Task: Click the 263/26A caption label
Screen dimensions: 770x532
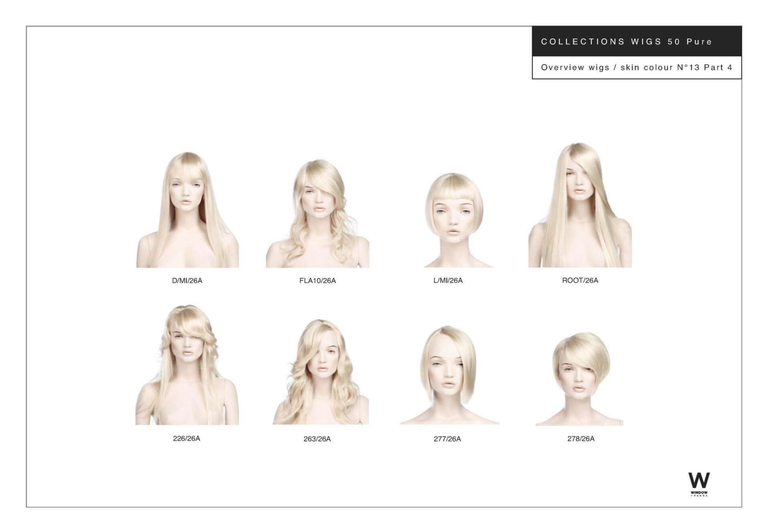Action: click(317, 439)
